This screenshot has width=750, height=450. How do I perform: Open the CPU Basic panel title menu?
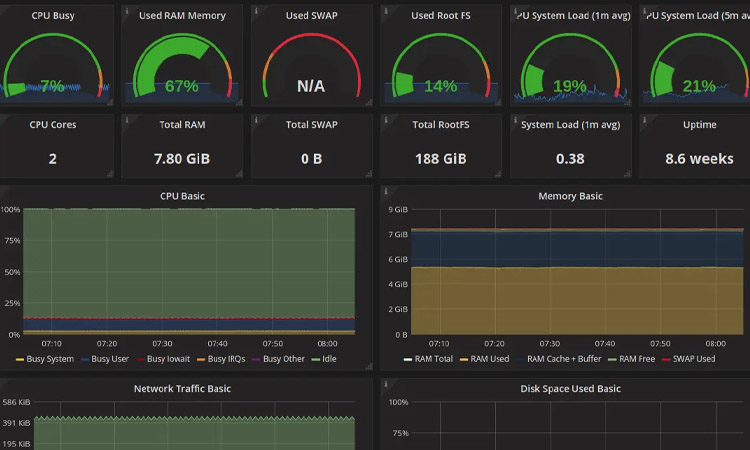pyautogui.click(x=182, y=196)
